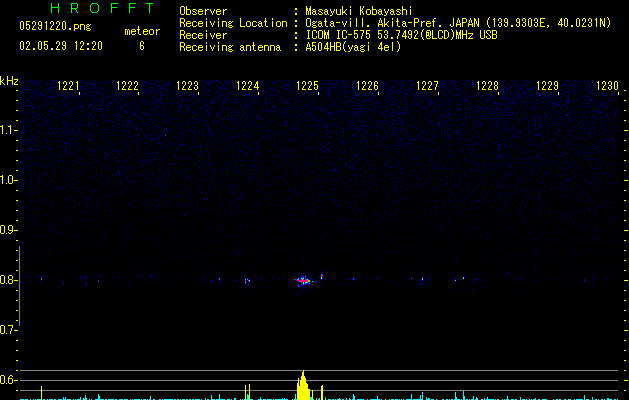629x400 pixels.
Task: Click the 1.1 kHz frequency label
Action: pyautogui.click(x=8, y=130)
